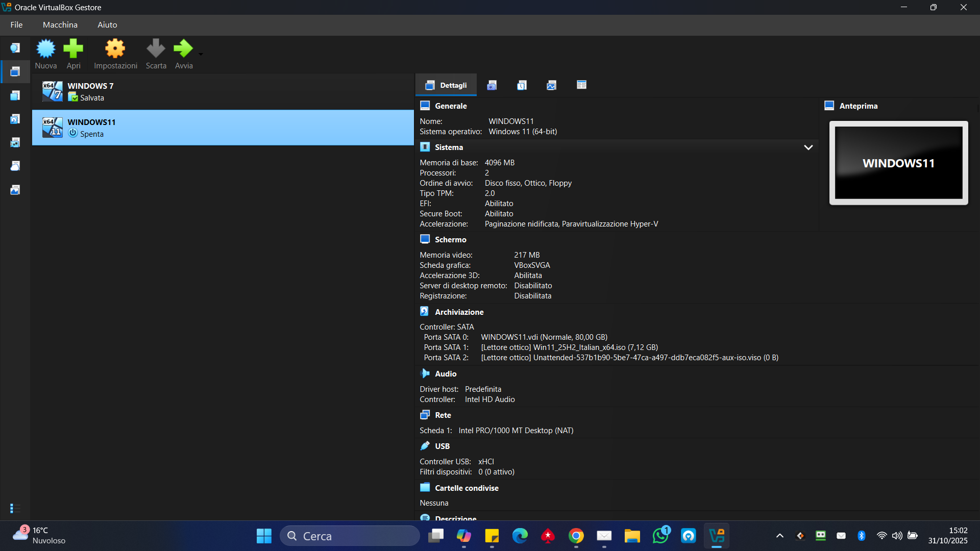
Task: Open the Extensions tool in left sidebar
Action: click(x=15, y=95)
